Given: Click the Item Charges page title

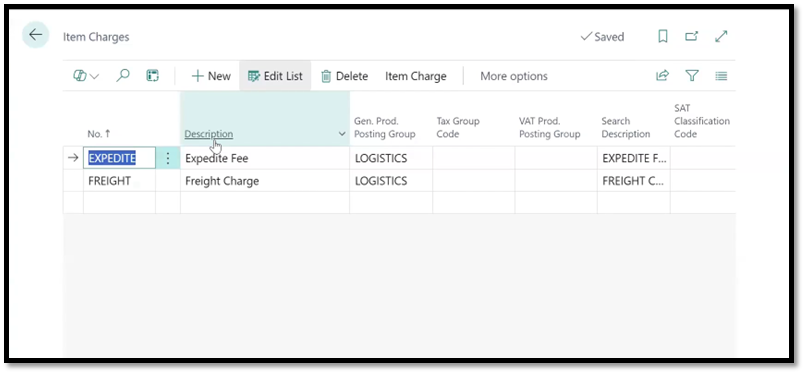Looking at the screenshot, I should 96,37.
